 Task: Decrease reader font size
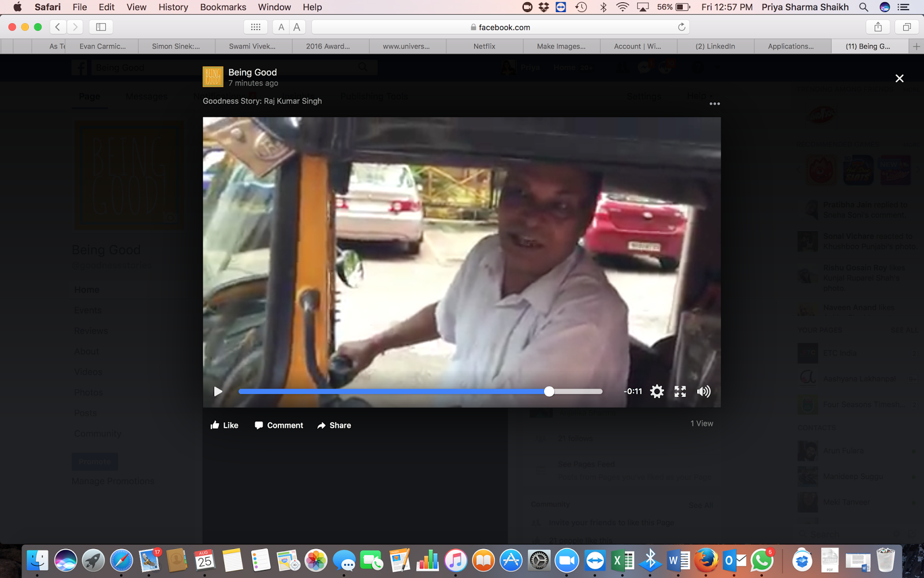[x=281, y=27]
